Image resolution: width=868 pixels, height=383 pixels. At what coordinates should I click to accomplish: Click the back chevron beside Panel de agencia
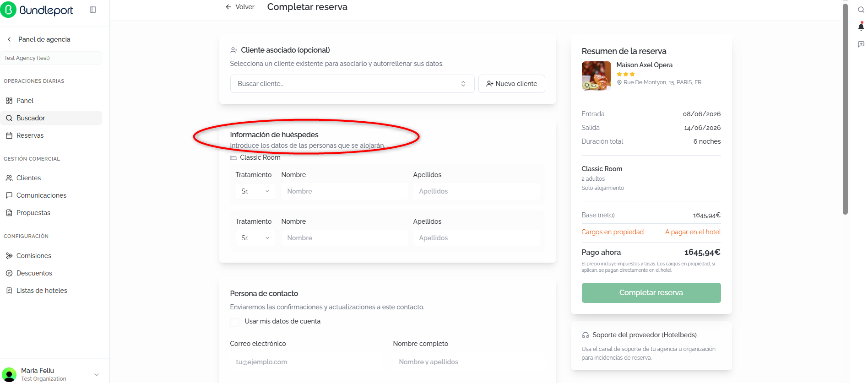pyautogui.click(x=9, y=39)
